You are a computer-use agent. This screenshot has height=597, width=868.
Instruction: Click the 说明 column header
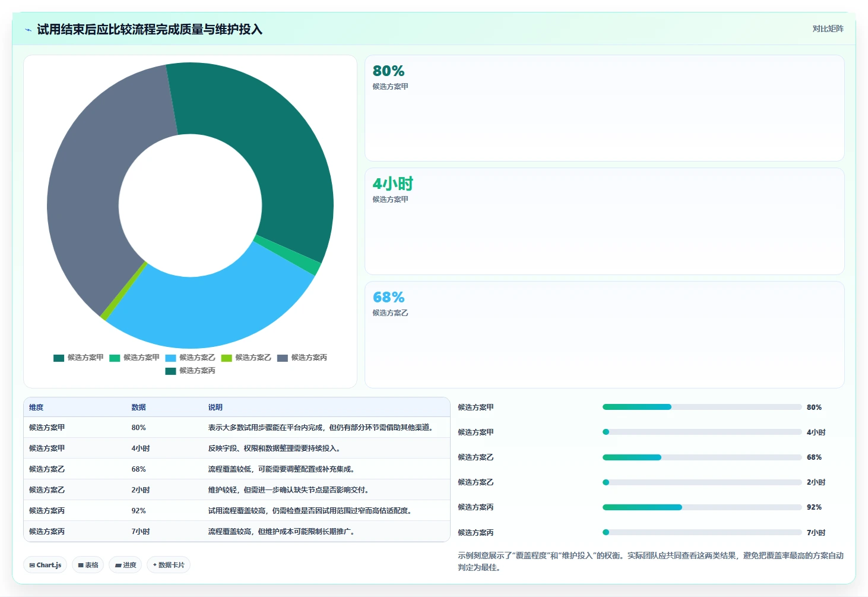[x=215, y=408]
